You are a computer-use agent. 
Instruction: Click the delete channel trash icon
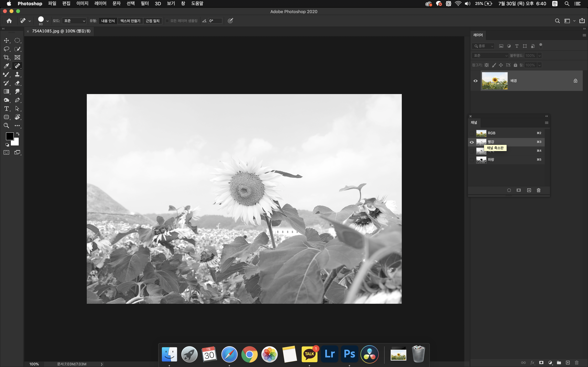(538, 190)
